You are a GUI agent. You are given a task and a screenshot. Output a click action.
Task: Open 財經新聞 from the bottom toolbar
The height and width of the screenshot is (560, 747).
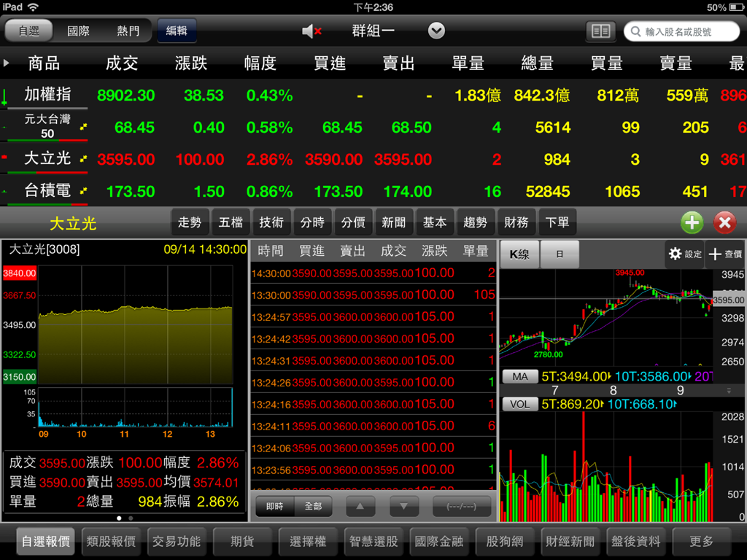click(570, 542)
